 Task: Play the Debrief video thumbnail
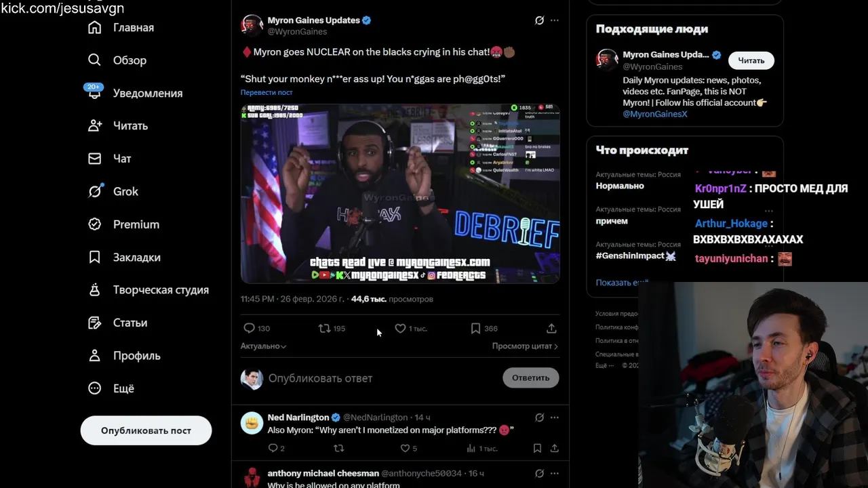point(400,193)
